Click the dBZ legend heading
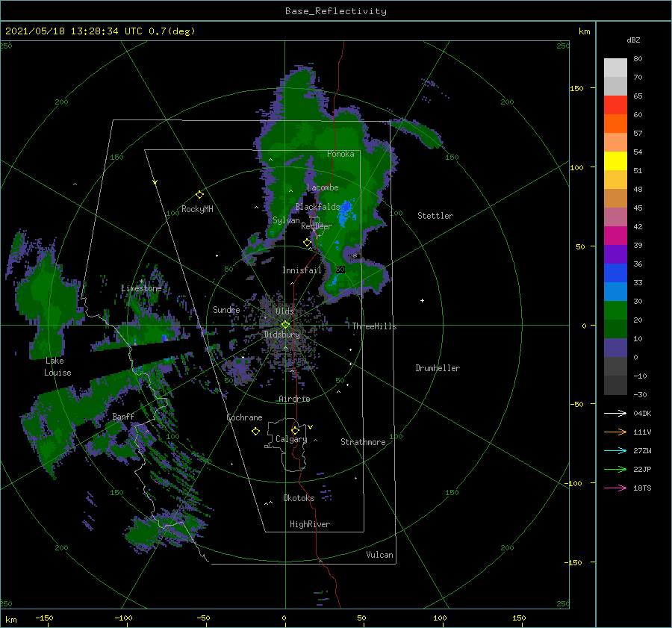The width and height of the screenshot is (672, 628). pyautogui.click(x=633, y=40)
